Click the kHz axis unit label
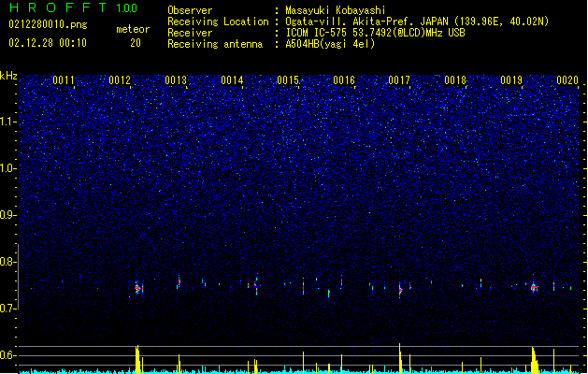 [8, 76]
